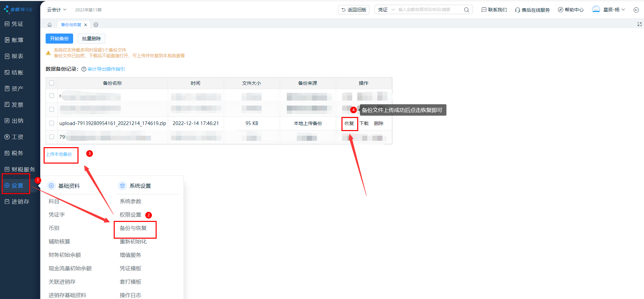644x299 pixels.
Task: Click 恢复 for the uploaded zip backup
Action: click(x=349, y=123)
